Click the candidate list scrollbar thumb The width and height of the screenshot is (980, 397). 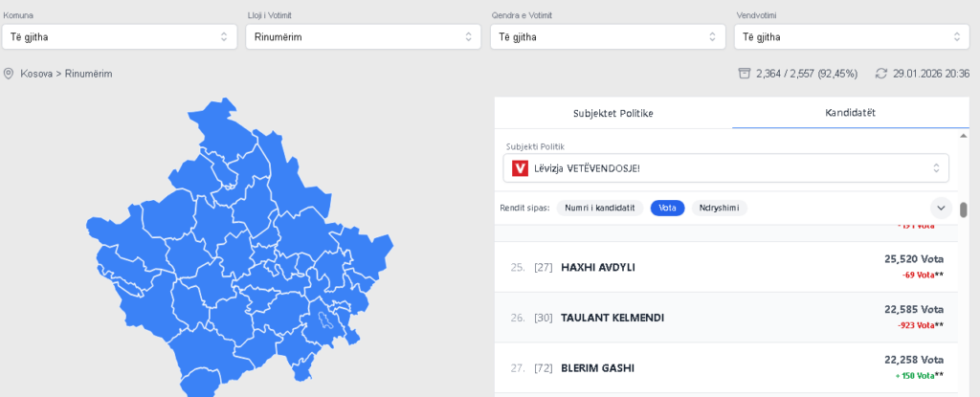click(963, 210)
